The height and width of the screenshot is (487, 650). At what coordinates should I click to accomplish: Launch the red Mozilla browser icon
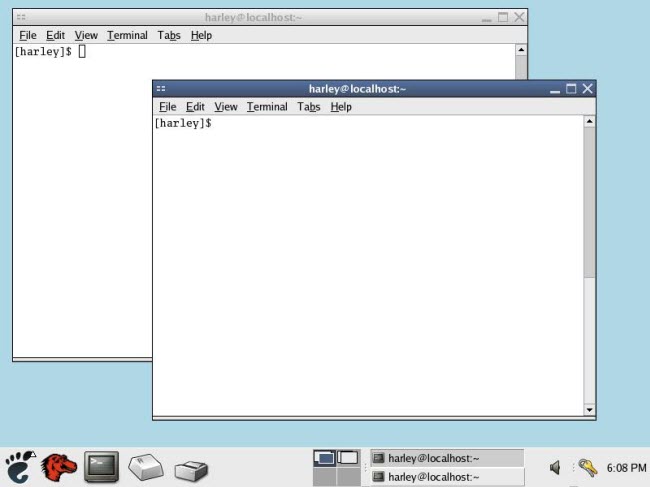click(x=58, y=468)
